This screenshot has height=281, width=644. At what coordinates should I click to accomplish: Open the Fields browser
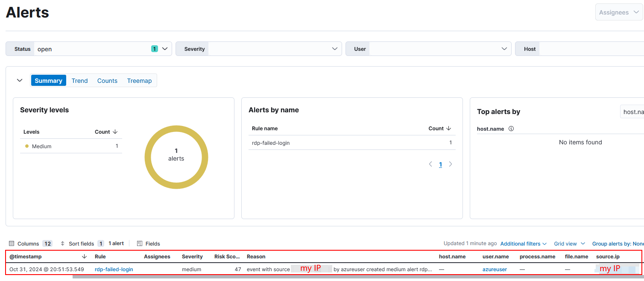tap(149, 243)
